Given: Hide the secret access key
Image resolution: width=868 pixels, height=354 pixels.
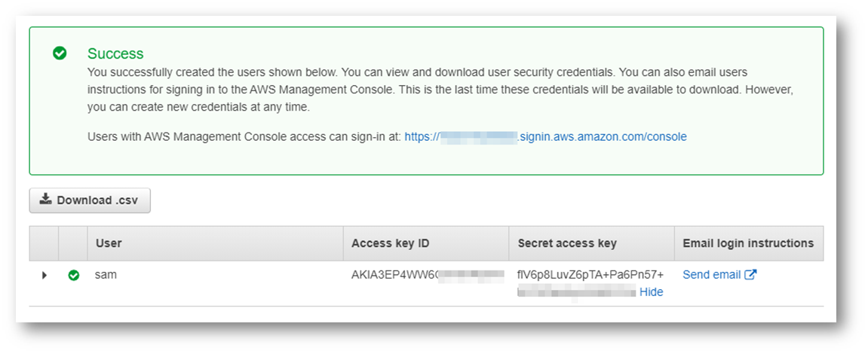Looking at the screenshot, I should coord(651,292).
